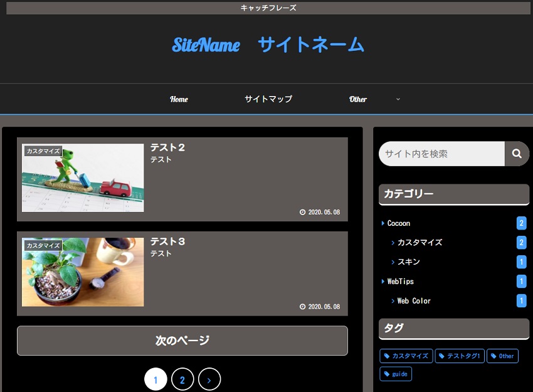Go to next page with pagination arrow
The width and height of the screenshot is (533, 392).
[x=209, y=379]
